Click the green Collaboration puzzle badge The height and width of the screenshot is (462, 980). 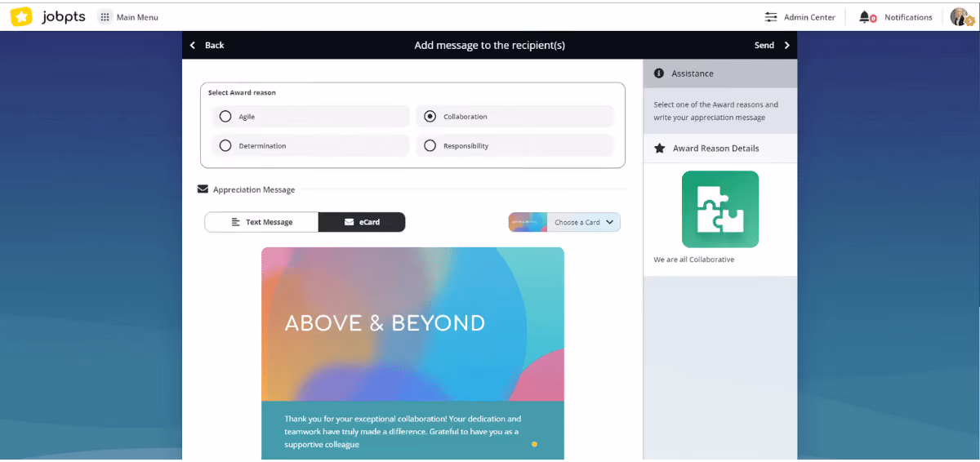coord(720,209)
